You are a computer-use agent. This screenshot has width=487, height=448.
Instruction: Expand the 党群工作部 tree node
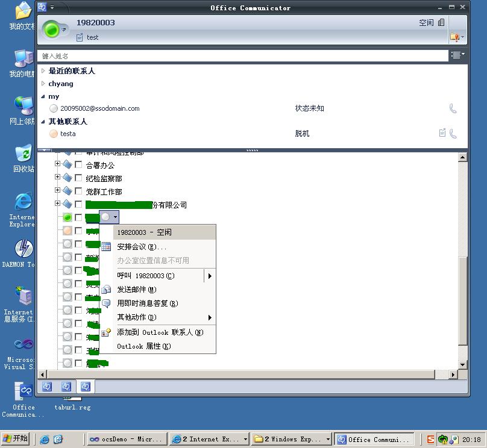click(x=57, y=190)
